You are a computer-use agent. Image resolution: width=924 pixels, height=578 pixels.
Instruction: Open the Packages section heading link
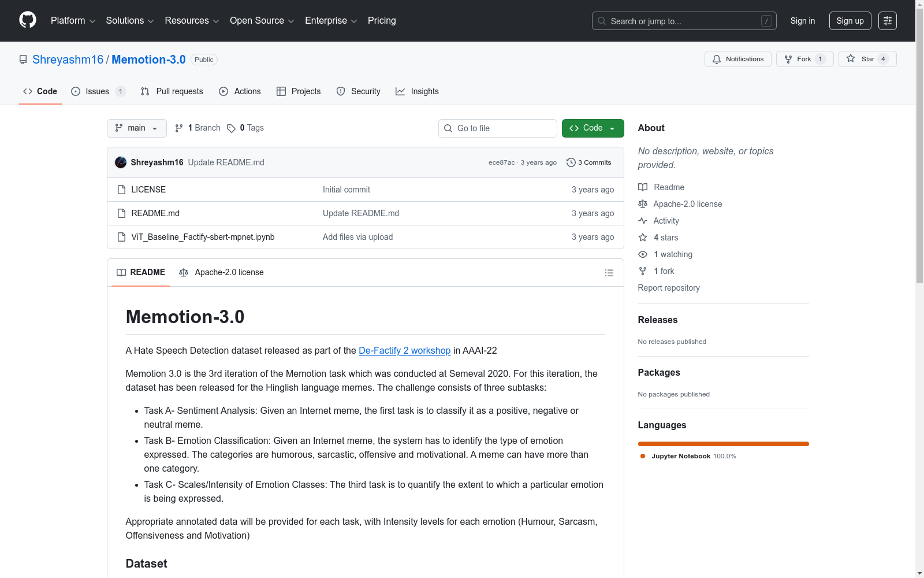click(x=659, y=372)
